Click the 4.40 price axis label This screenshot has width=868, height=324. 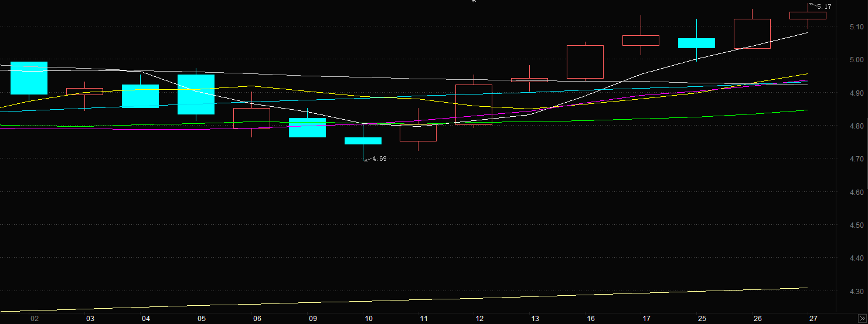pyautogui.click(x=856, y=258)
